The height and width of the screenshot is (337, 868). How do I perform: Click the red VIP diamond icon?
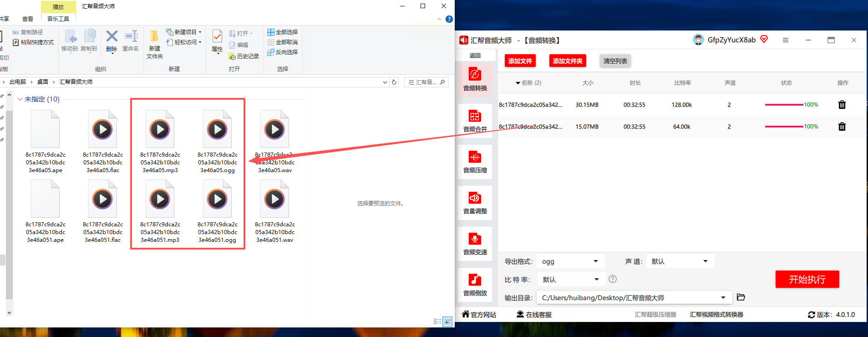[x=764, y=40]
